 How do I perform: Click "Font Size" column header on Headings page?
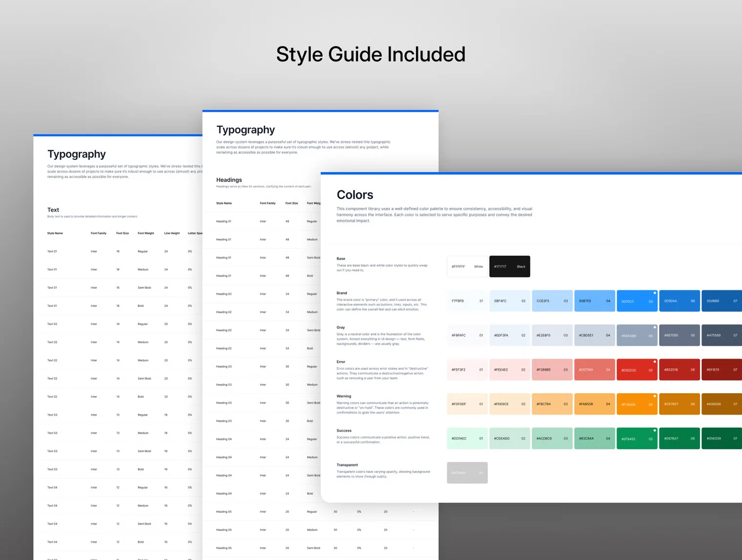(x=291, y=203)
